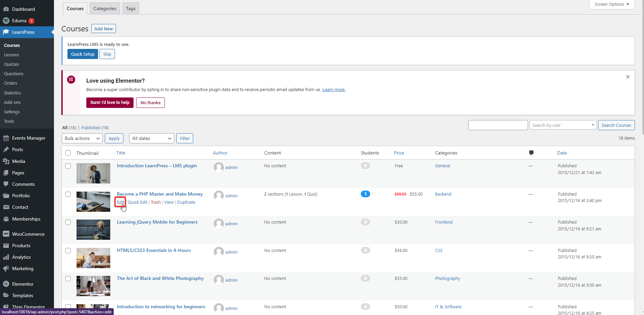The width and height of the screenshot is (644, 315).
Task: Click Templates folder icon in sidebar
Action: pos(6,295)
